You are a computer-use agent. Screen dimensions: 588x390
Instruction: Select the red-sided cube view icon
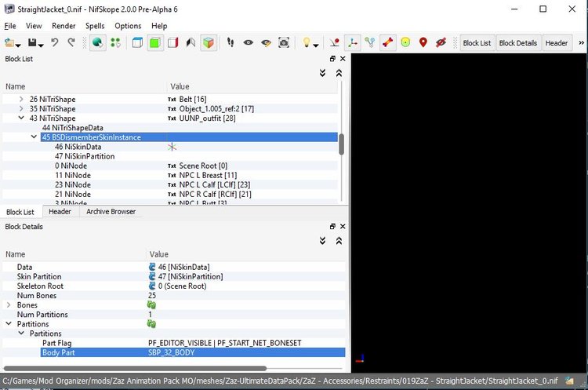(x=173, y=43)
